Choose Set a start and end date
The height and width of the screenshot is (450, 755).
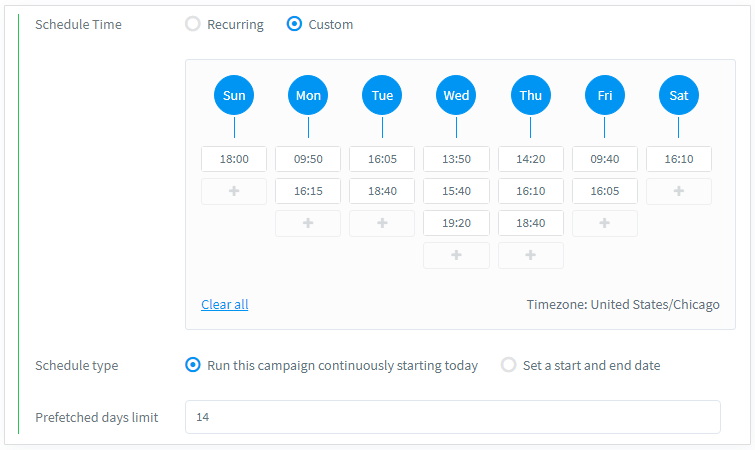(x=509, y=365)
